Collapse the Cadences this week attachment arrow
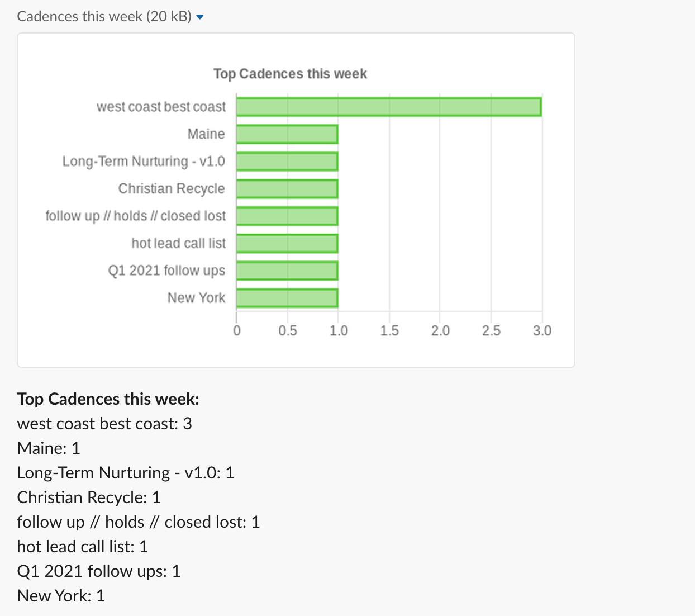 click(200, 17)
